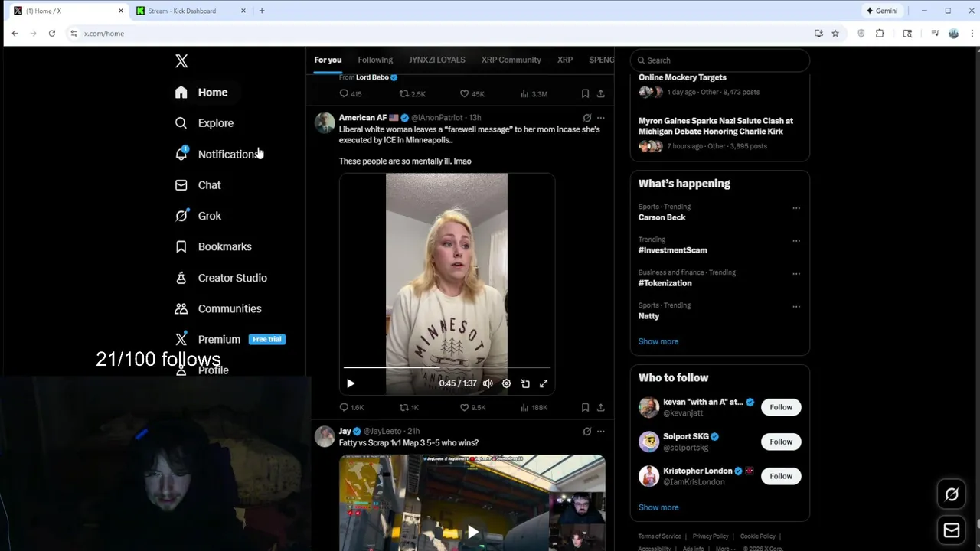Reply to the American AF post
This screenshot has height=551, width=980.
pyautogui.click(x=351, y=408)
